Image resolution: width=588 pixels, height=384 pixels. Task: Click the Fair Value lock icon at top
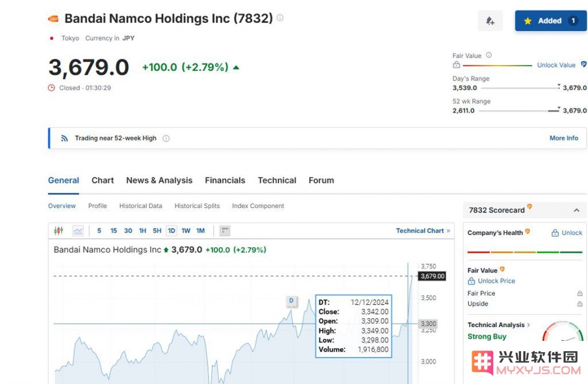pyautogui.click(x=457, y=65)
